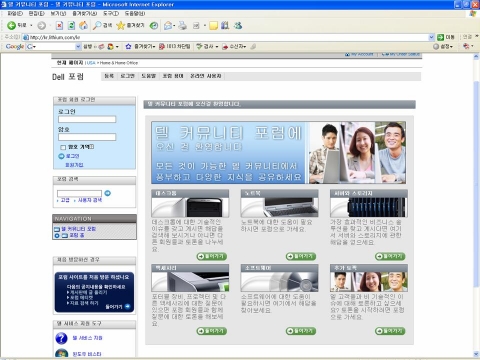Go to browser Home page icon
Image resolution: width=480 pixels, height=360 pixels.
[83, 25]
